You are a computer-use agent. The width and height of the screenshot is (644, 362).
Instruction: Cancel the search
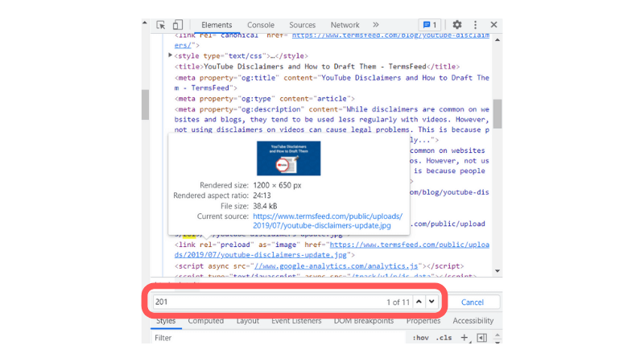[x=473, y=302]
